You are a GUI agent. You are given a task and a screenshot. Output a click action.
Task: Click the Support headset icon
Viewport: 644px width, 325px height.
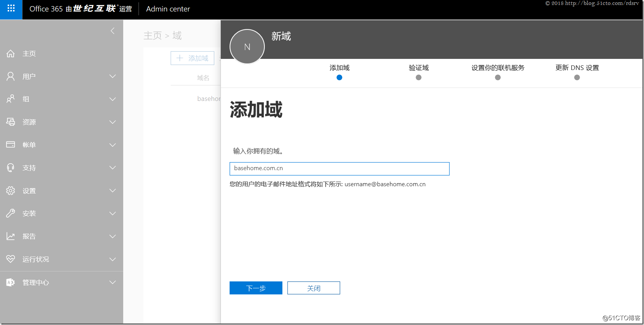pyautogui.click(x=11, y=167)
